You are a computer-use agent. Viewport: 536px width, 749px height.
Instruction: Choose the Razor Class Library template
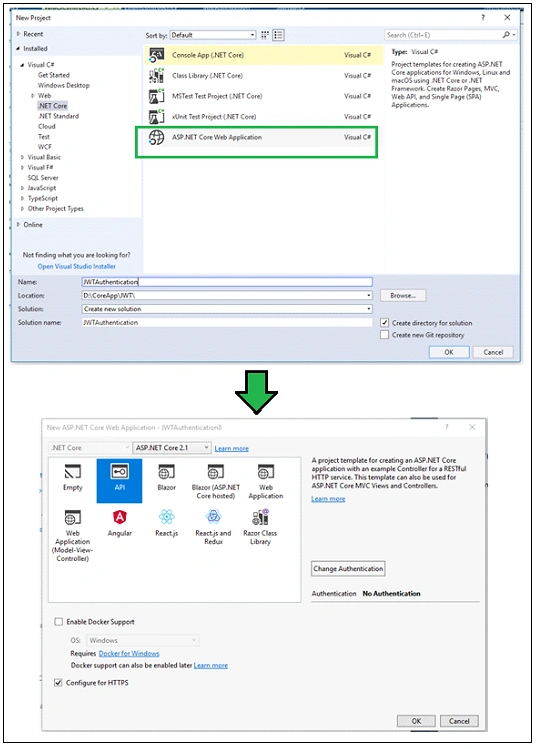[x=260, y=527]
